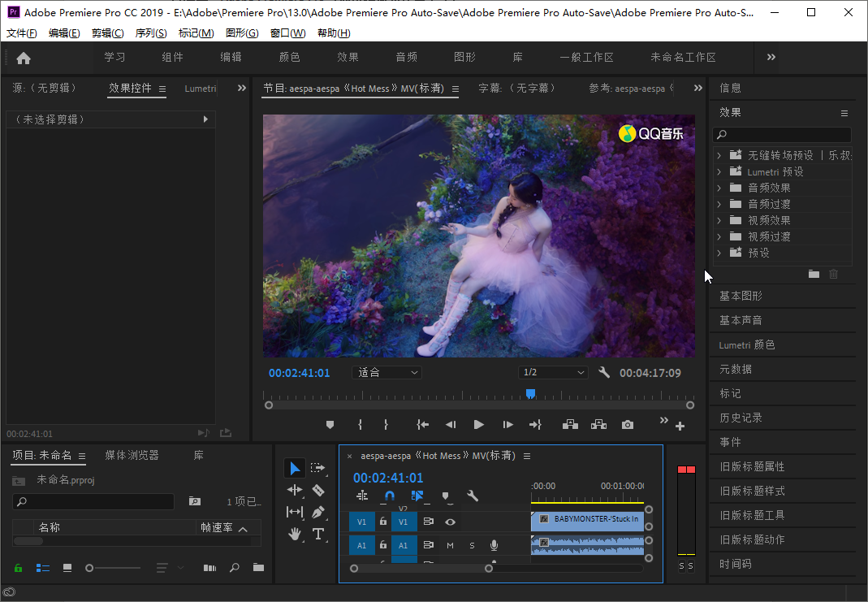Click the Project panel search field

tap(93, 501)
